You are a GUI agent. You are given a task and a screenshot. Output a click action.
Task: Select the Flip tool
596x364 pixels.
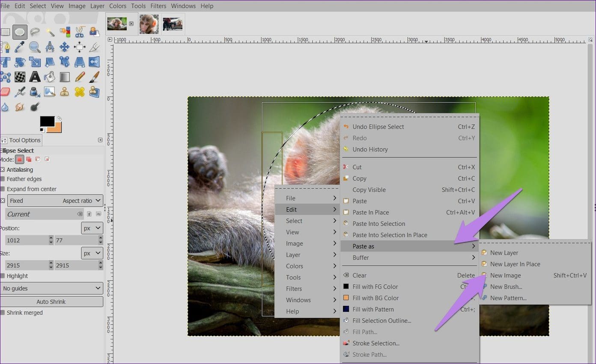coord(94,62)
